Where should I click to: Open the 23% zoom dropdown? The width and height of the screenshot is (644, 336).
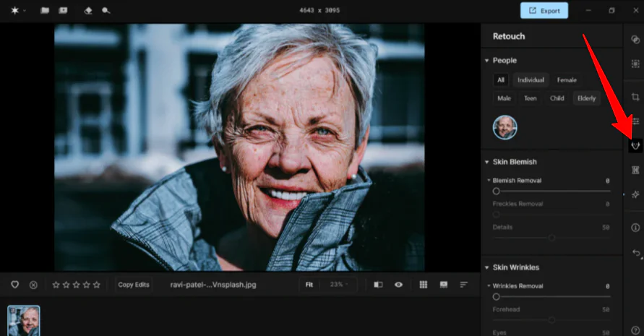338,285
